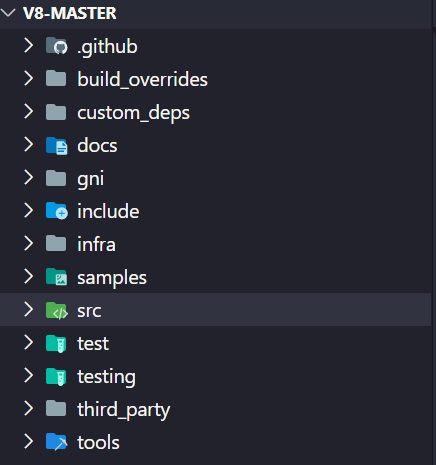Select the include folder name
This screenshot has height=465, width=436.
(x=108, y=211)
